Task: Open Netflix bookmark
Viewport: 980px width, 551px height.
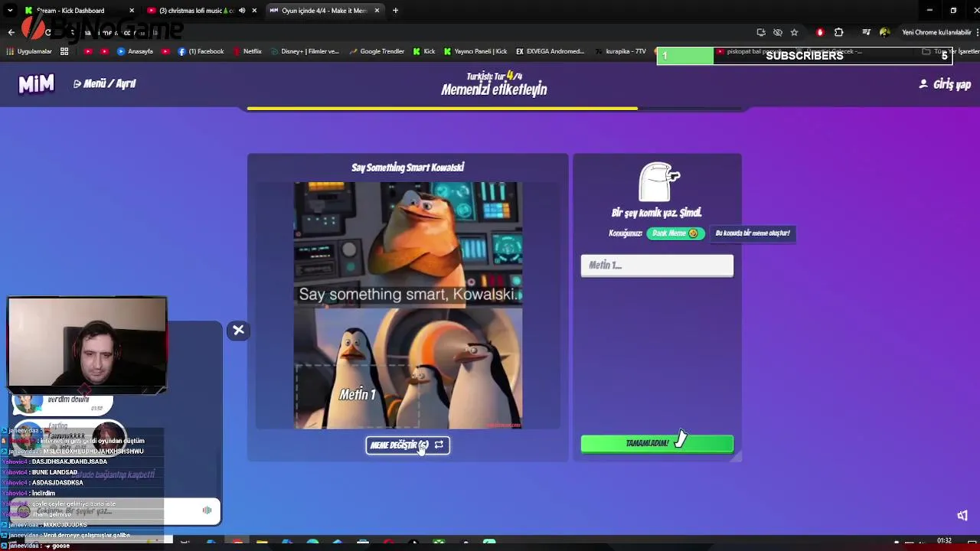Action: click(247, 51)
